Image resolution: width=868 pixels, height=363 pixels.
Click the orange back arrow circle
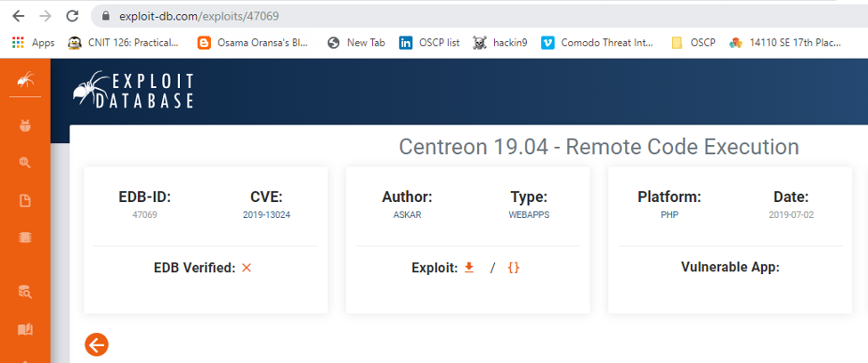[96, 344]
